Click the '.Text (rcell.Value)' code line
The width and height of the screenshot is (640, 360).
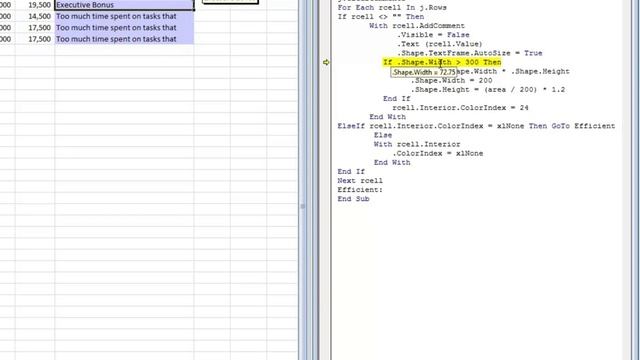440,44
